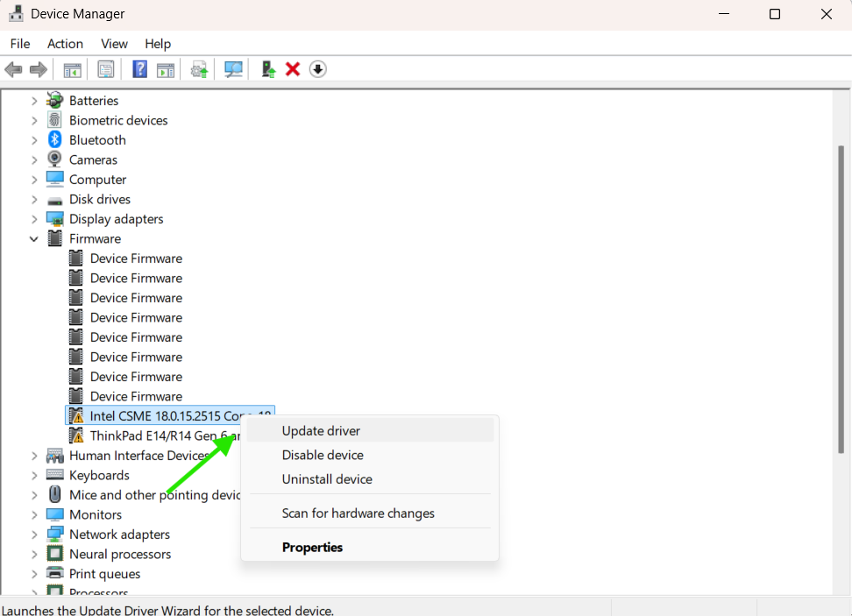The image size is (852, 616).
Task: Select the Display adapters label
Action: 117,219
